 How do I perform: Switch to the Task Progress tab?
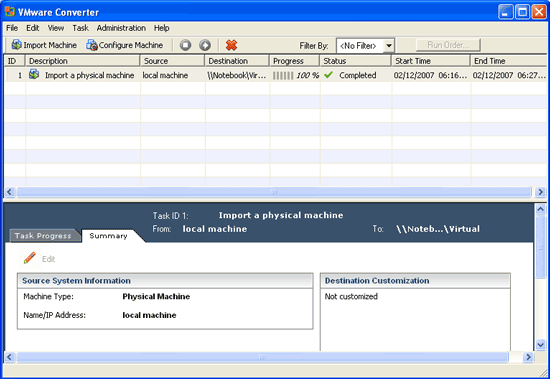tap(43, 236)
